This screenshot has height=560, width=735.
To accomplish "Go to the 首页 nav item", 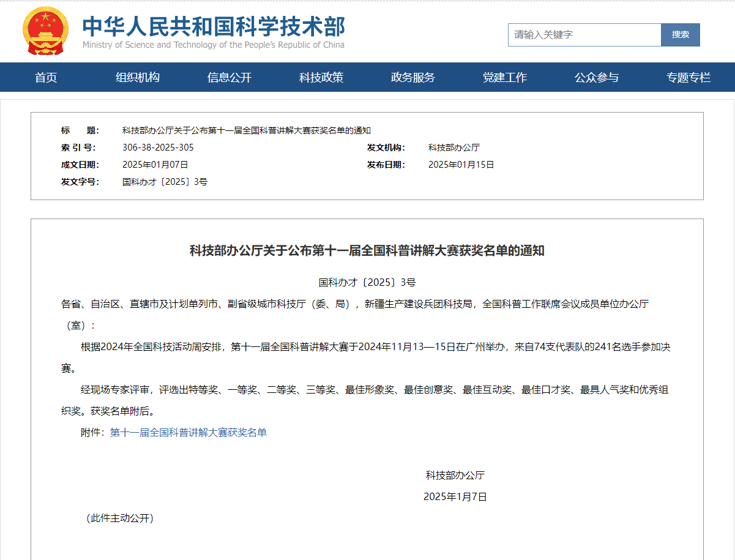I will pos(46,78).
